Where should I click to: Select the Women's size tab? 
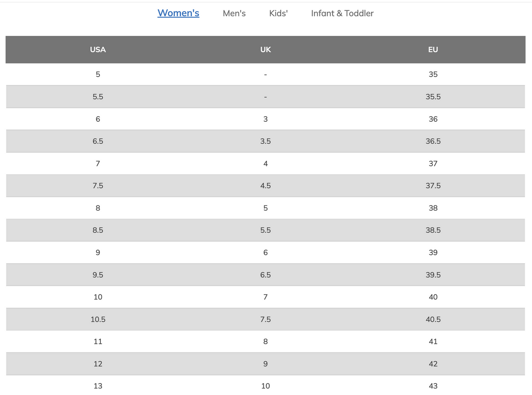click(x=178, y=13)
